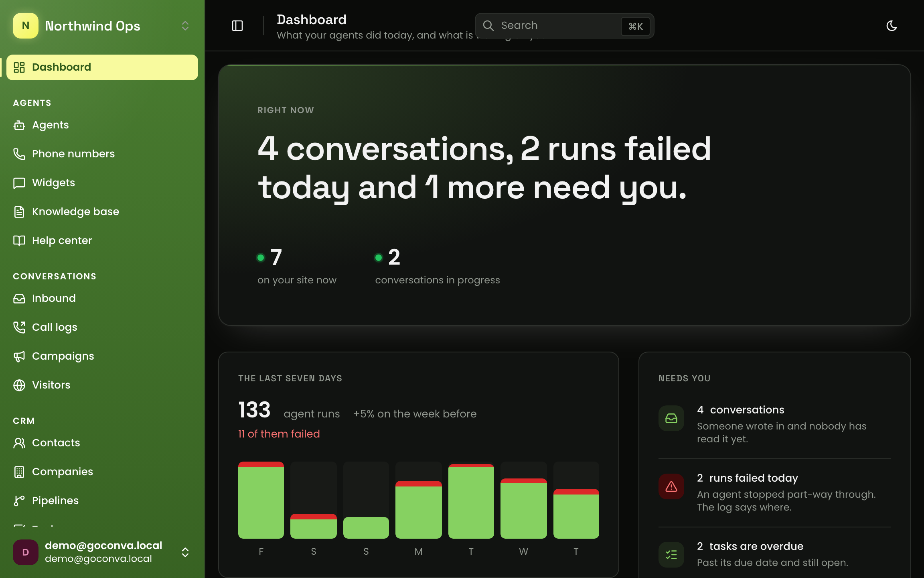Viewport: 924px width, 578px height.
Task: Click '+5% on the week before' text
Action: point(415,414)
